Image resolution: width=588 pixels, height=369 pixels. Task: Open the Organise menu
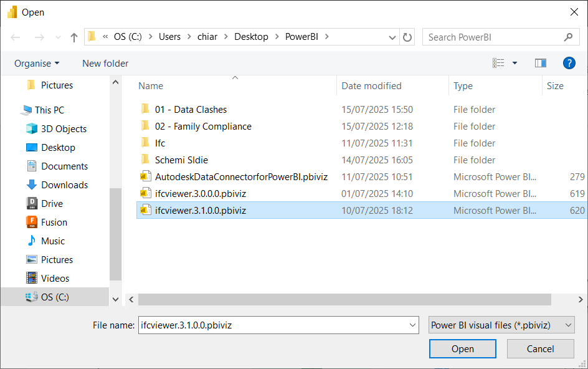[x=37, y=64]
